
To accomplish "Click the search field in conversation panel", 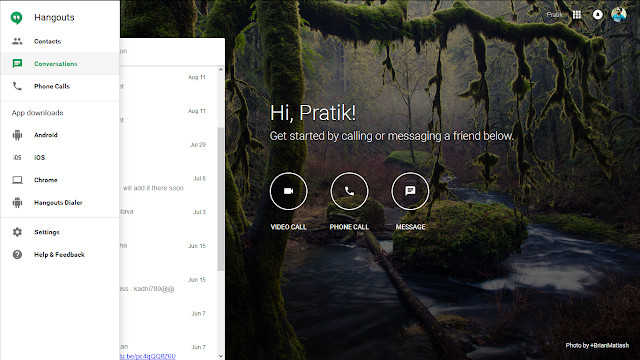I will pyautogui.click(x=172, y=51).
